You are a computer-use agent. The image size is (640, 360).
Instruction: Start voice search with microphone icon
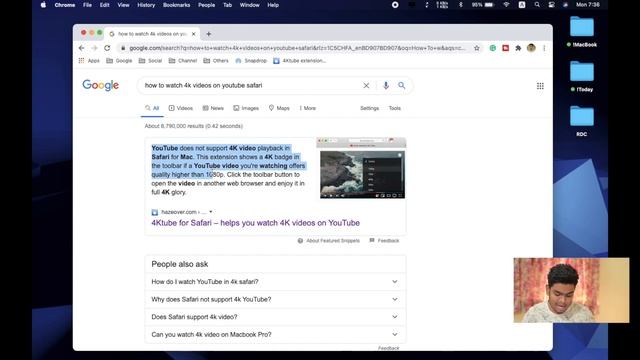(386, 85)
